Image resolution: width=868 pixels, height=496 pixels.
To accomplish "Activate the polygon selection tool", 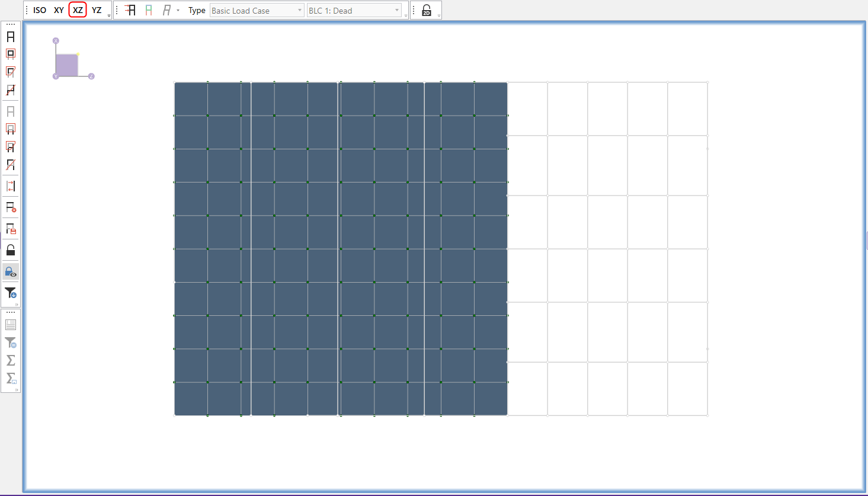I will [10, 72].
